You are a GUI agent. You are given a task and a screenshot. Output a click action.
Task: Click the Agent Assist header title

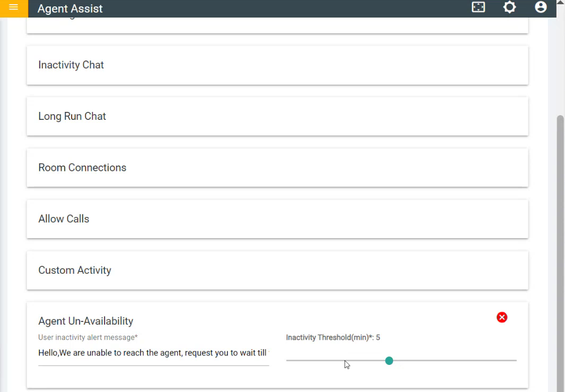70,9
